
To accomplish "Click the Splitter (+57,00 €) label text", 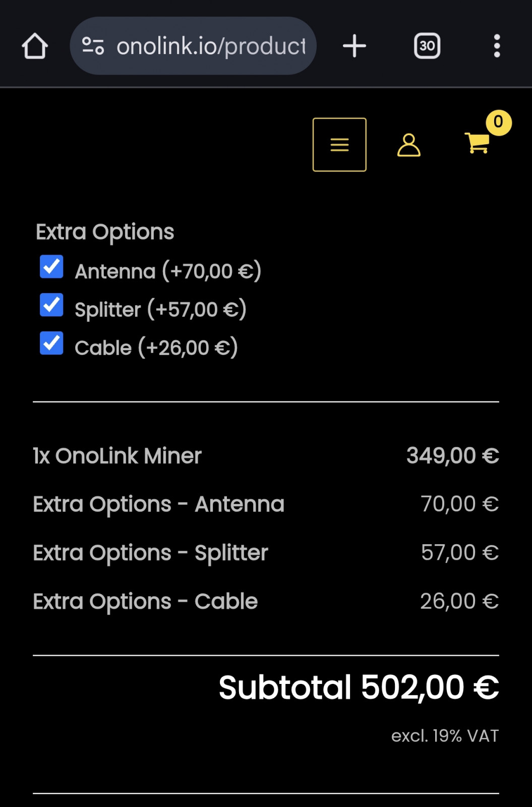I will coord(160,310).
